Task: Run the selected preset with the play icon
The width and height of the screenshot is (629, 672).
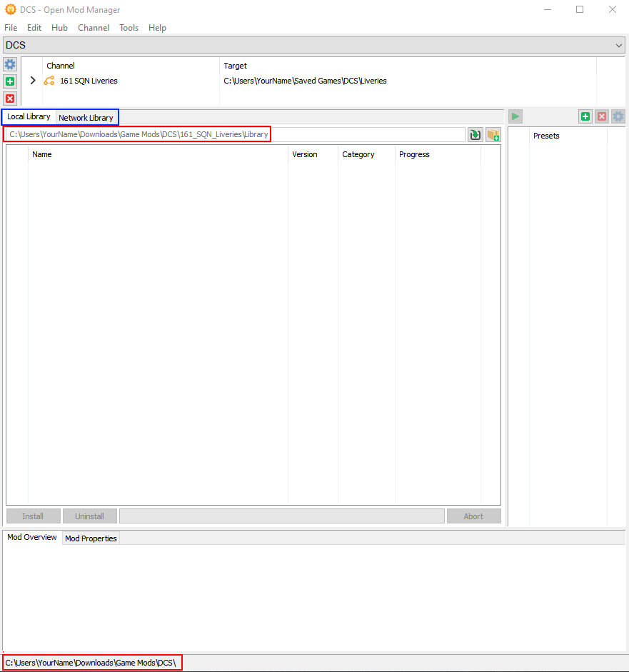Action: (x=515, y=116)
